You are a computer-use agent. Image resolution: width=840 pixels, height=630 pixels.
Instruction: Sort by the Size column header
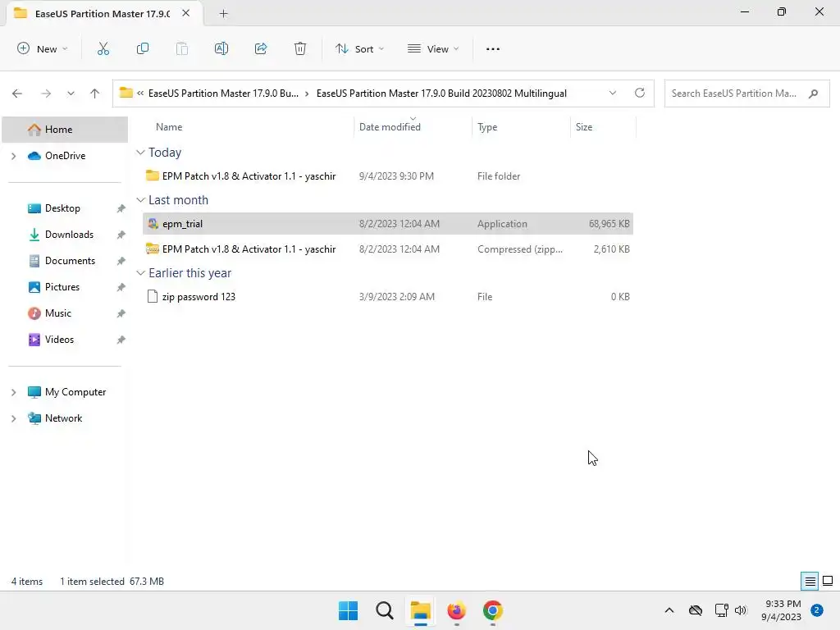[x=583, y=127]
